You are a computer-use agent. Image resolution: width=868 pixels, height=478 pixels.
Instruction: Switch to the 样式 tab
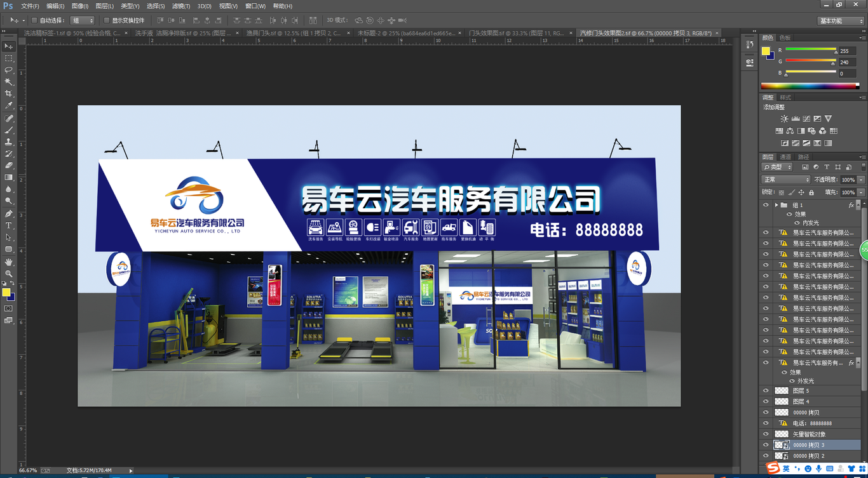(x=785, y=98)
